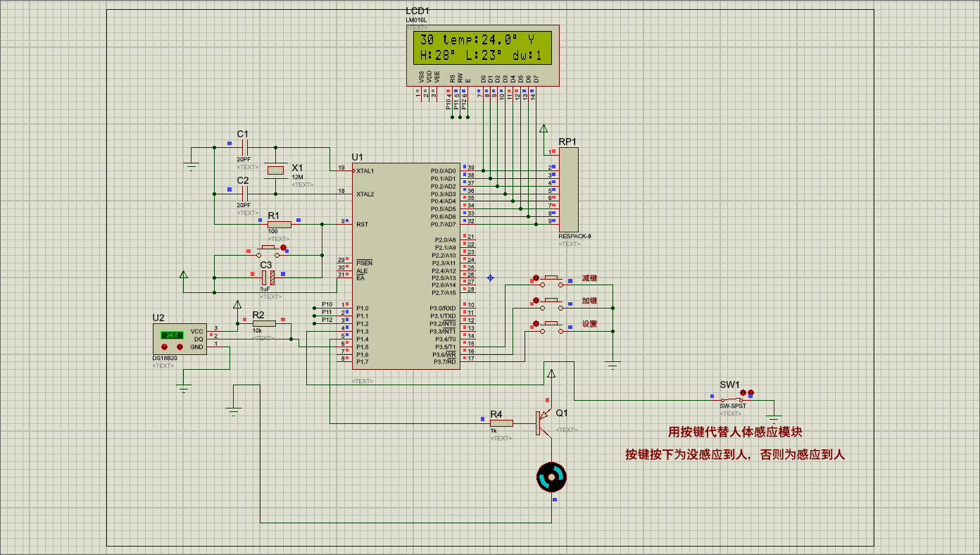Click the U2 reference label

158,318
